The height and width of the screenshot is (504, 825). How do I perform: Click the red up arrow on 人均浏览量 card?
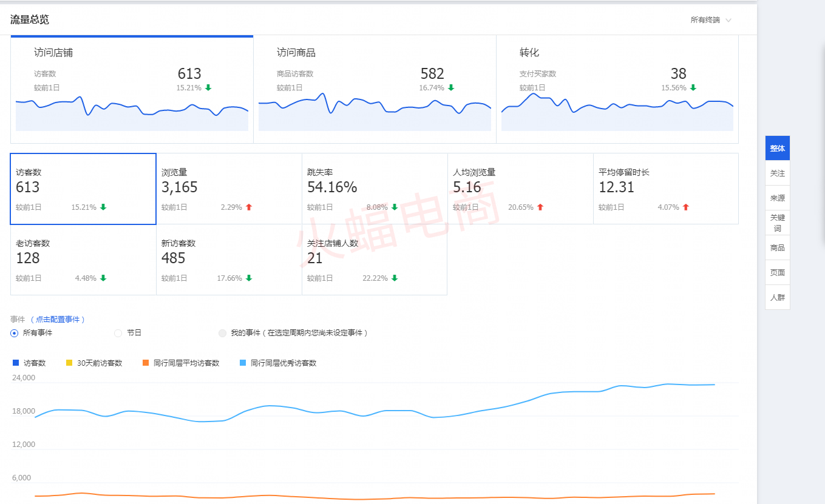(540, 207)
